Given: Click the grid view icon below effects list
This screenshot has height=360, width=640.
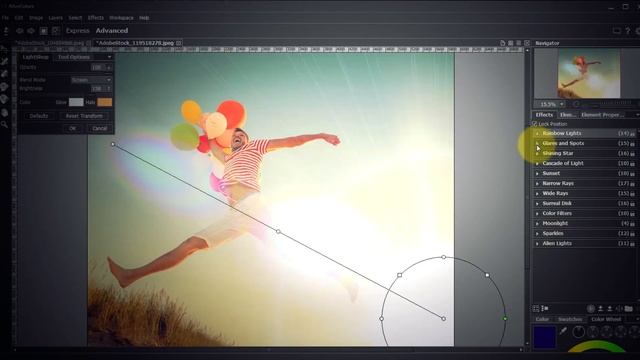Looking at the screenshot, I should [x=536, y=309].
